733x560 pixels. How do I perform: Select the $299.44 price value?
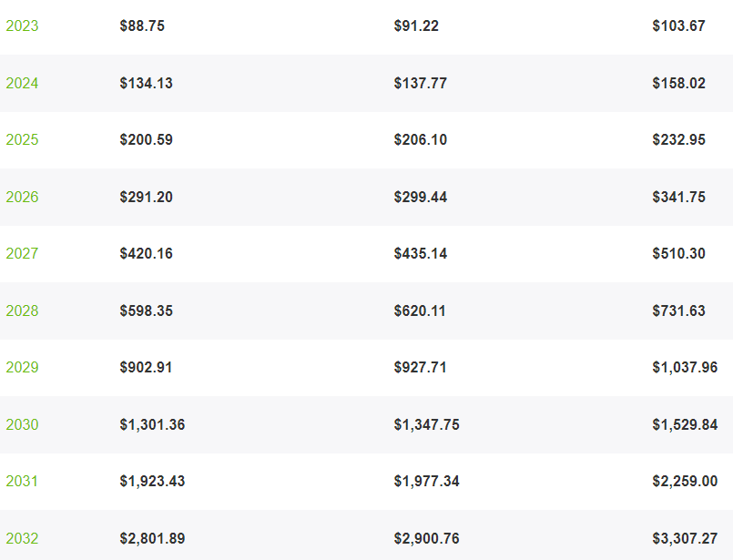[421, 198]
